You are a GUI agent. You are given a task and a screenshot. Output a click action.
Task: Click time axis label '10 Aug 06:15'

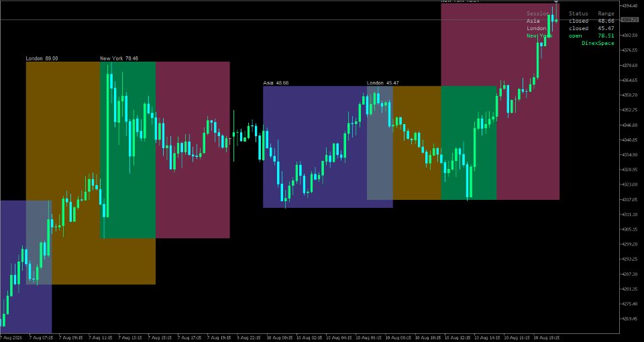[x=369, y=338]
